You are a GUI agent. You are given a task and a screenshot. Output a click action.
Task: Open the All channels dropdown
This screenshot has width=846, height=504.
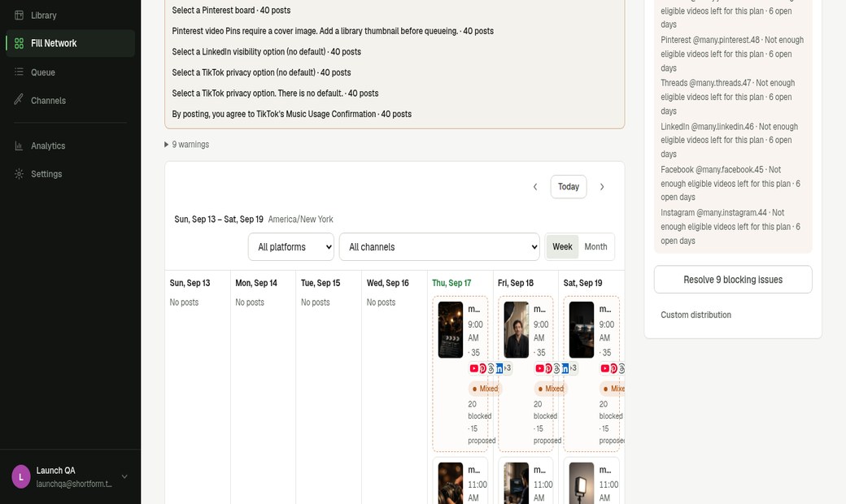439,247
